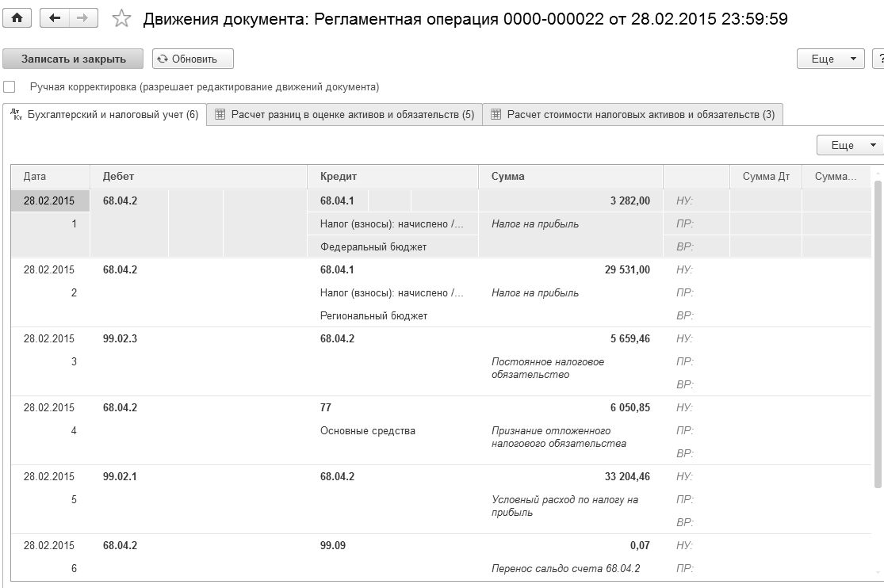Navigate forward with the right arrow

[x=83, y=18]
